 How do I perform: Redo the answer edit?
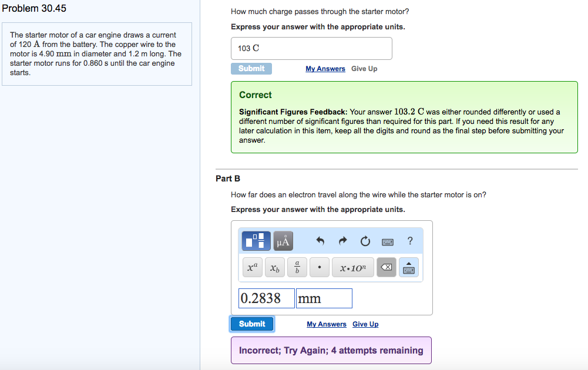click(x=342, y=241)
